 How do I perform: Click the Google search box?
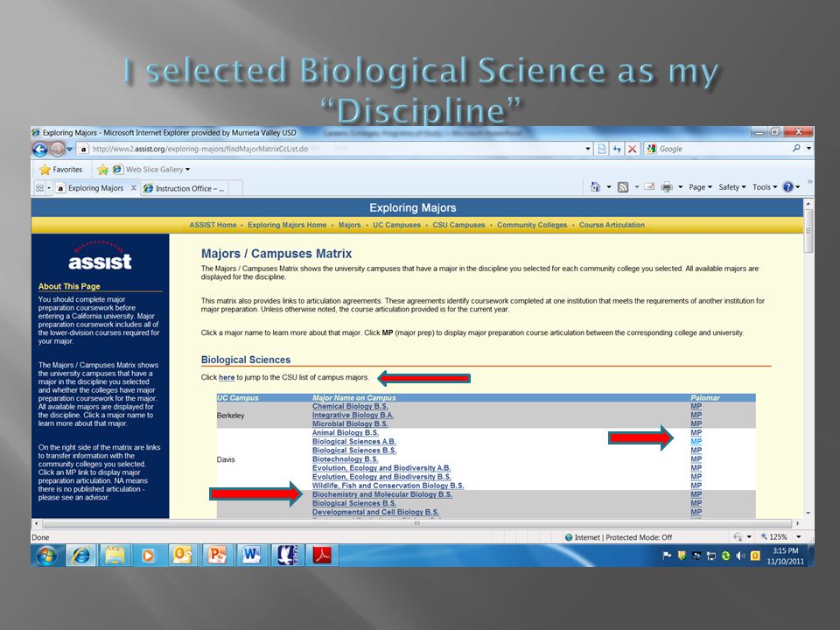(724, 149)
